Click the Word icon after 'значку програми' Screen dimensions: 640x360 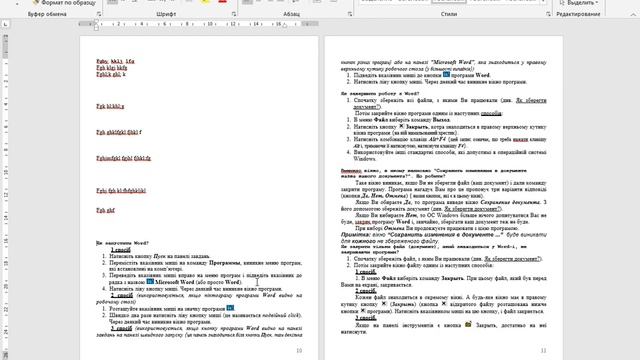pyautogui.click(x=230, y=308)
